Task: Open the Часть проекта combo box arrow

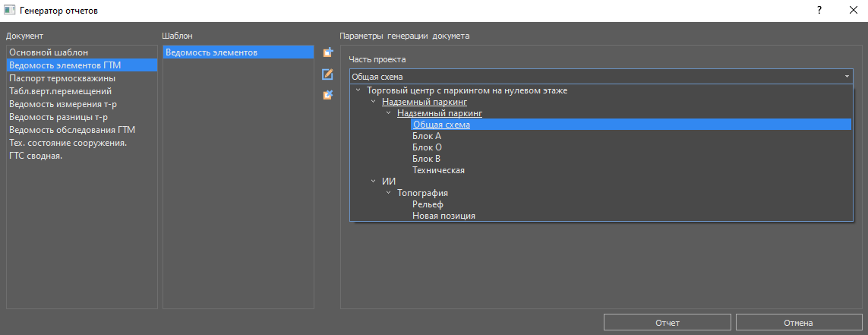Action: tap(846, 77)
